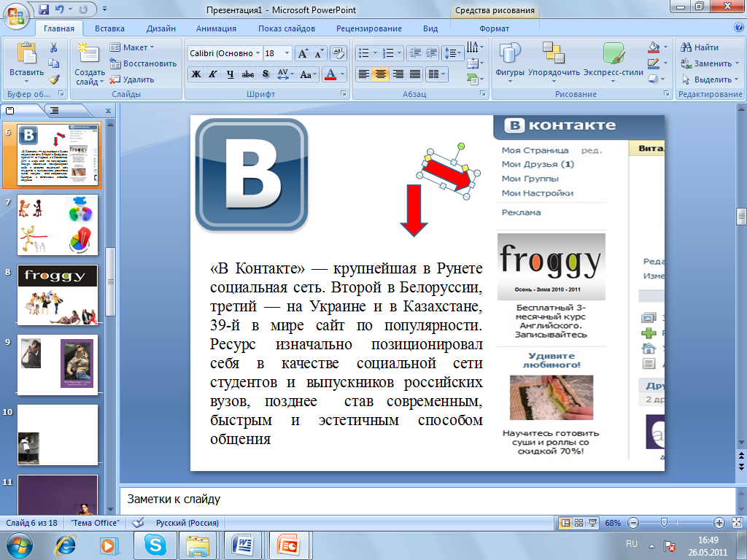The image size is (747, 560).
Task: Switch to Вставка ribbon tab
Action: (109, 28)
